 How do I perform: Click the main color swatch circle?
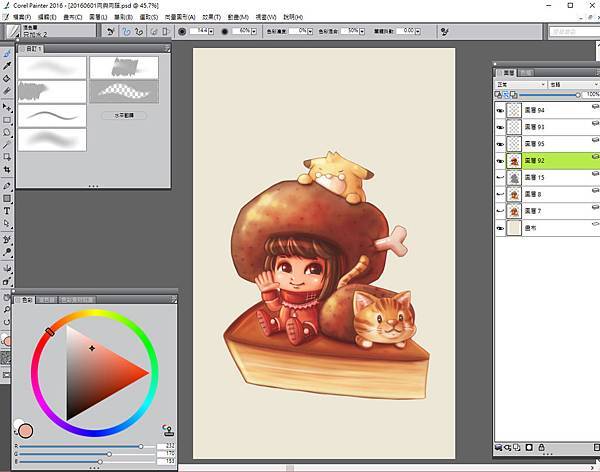(x=26, y=431)
